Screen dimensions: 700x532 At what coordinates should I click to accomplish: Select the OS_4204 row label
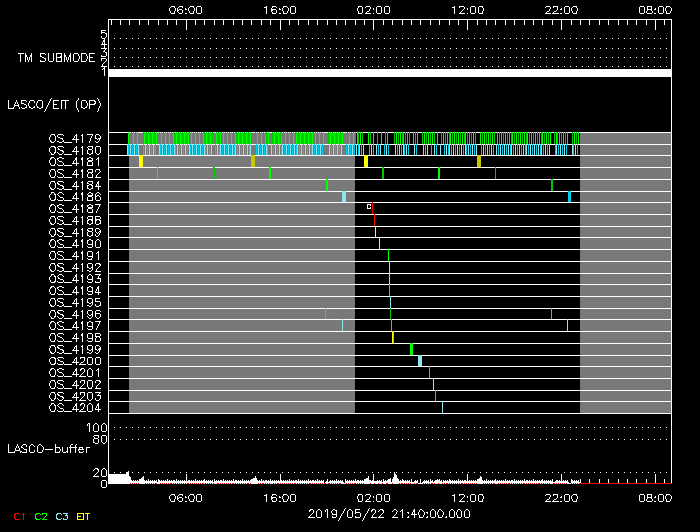(x=75, y=407)
